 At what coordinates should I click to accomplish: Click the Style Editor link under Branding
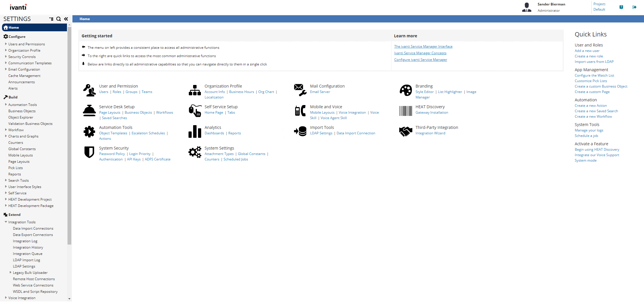click(x=424, y=92)
